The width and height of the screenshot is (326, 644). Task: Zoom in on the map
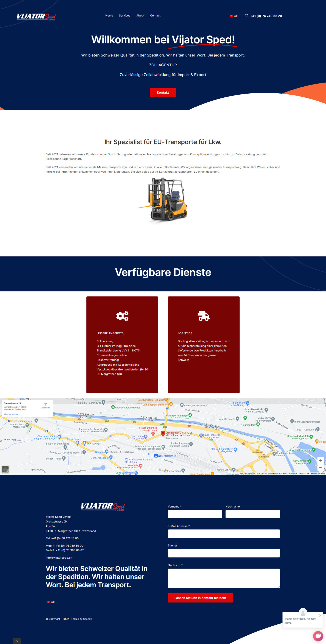(x=321, y=460)
